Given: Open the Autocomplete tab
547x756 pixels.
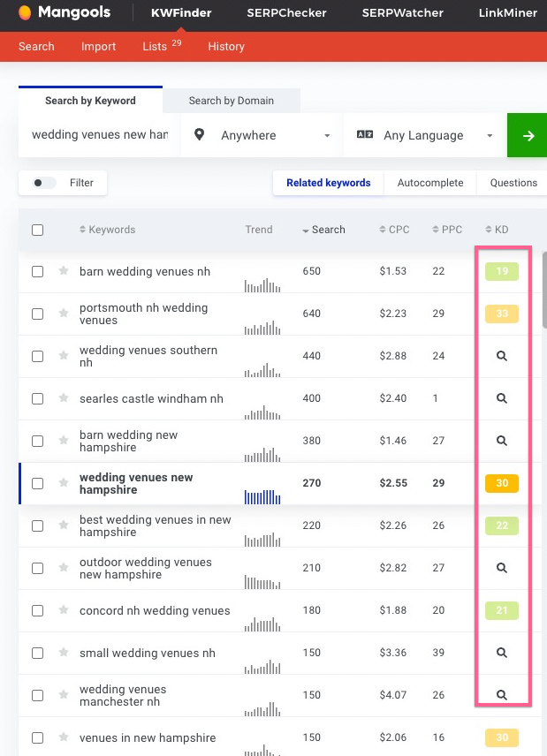Looking at the screenshot, I should [429, 183].
